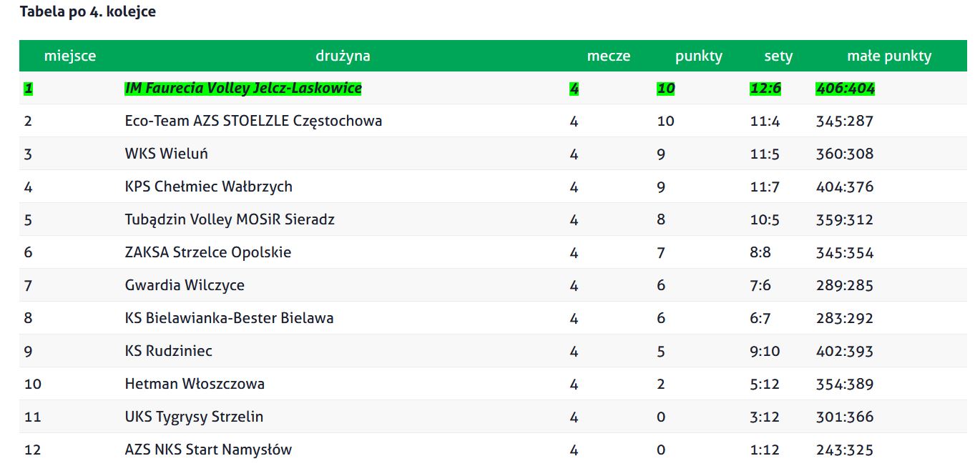Click the 'miejsce' column header
The image size is (980, 476).
click(x=70, y=56)
